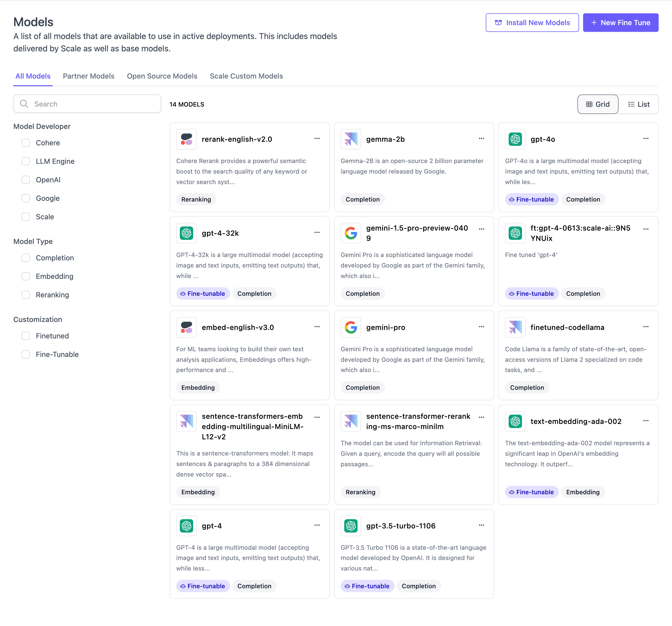Click the gpt-3.5-turbo-1106 OpenAI logo icon
672x626 pixels.
tap(351, 526)
